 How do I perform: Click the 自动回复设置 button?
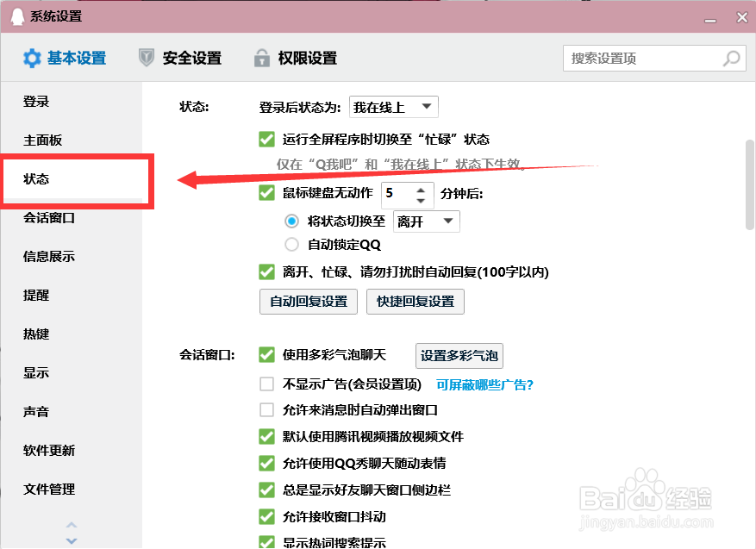(x=308, y=302)
